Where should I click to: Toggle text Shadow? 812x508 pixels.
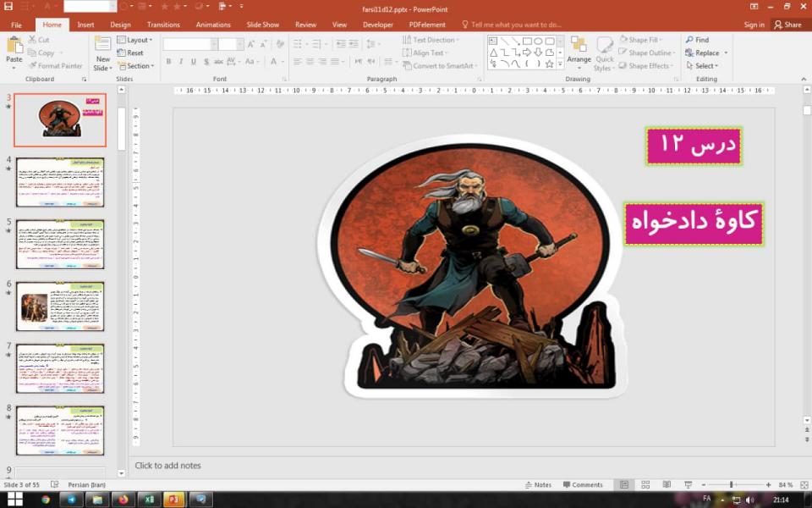[206, 62]
